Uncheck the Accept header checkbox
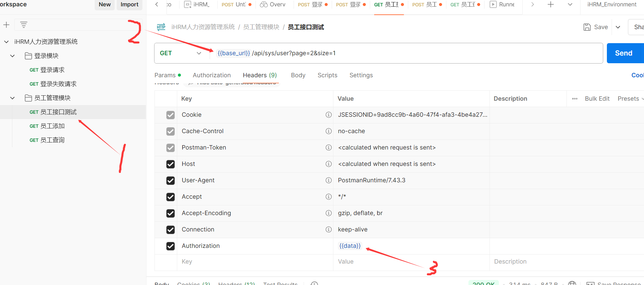644x285 pixels. click(x=171, y=197)
